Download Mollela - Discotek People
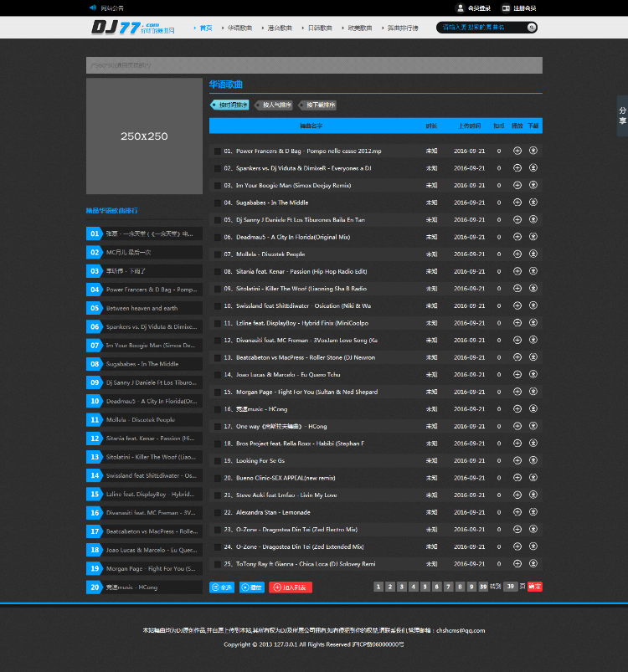Image resolution: width=628 pixels, height=672 pixels. pyautogui.click(x=533, y=254)
